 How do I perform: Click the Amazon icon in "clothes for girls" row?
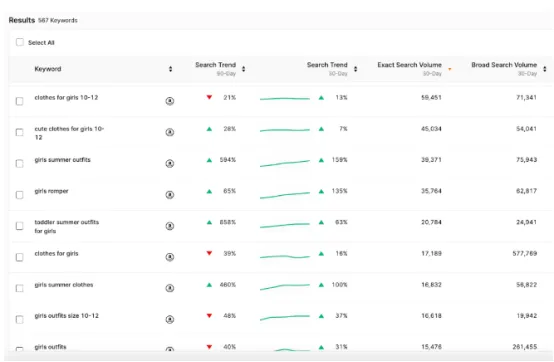coord(170,257)
